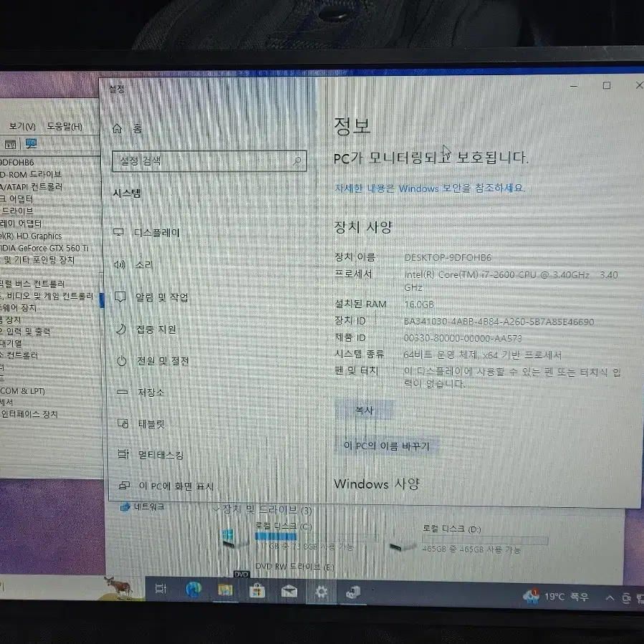Screen dimensions: 644x644
Task: Select 네트워크 in File Explorer navigation pane
Action: pyautogui.click(x=143, y=507)
